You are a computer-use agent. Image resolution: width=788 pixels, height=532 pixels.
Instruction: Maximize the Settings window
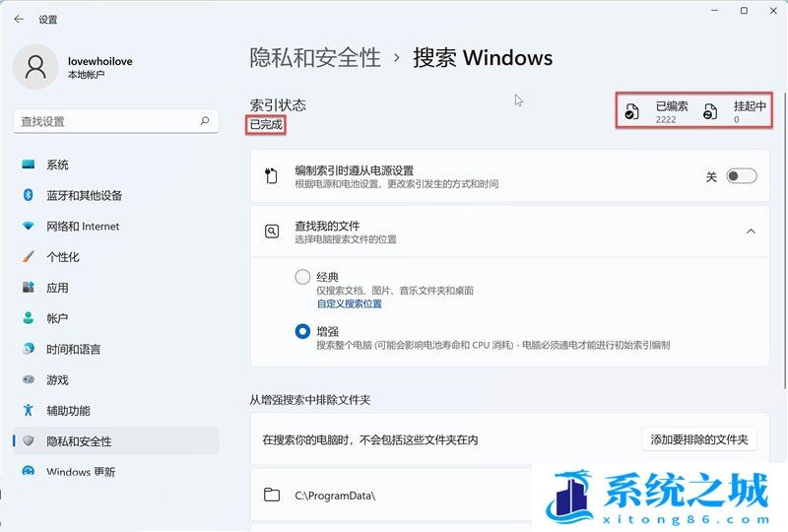744,11
